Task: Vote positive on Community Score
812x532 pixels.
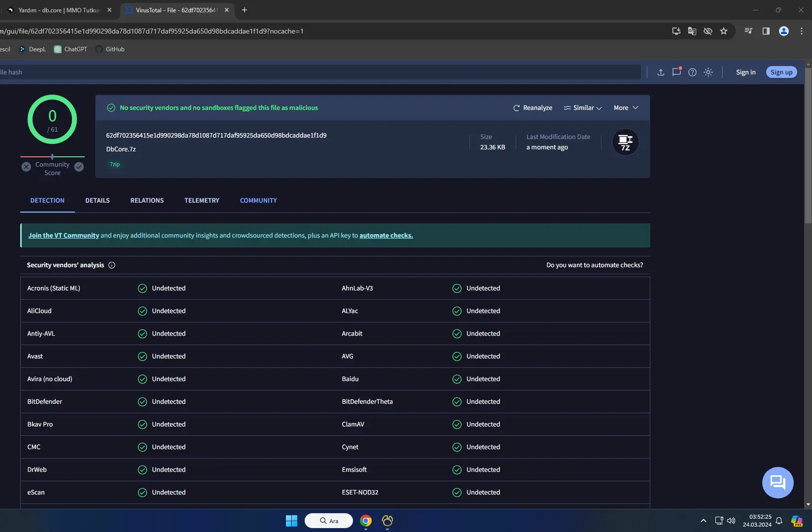Action: click(x=79, y=167)
